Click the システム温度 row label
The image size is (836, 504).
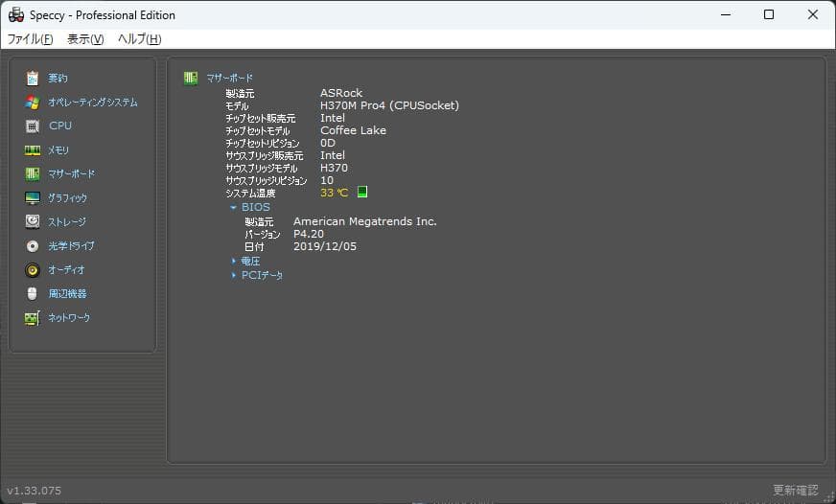coord(250,193)
